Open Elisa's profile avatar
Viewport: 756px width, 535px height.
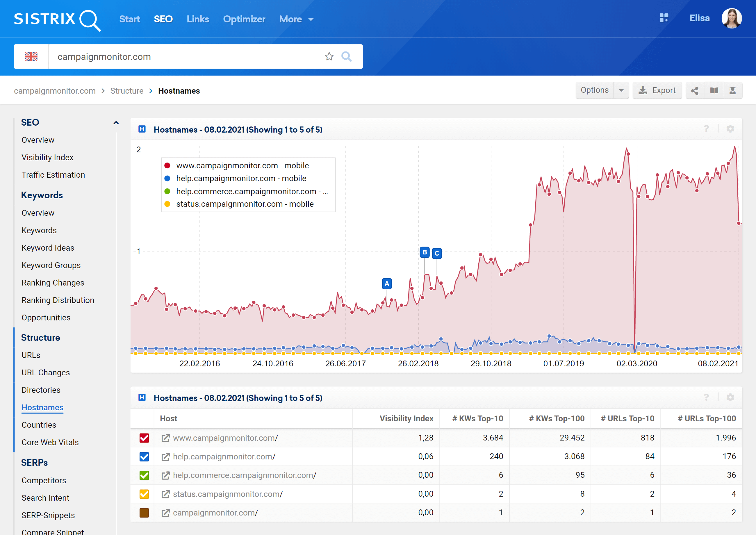pyautogui.click(x=732, y=18)
